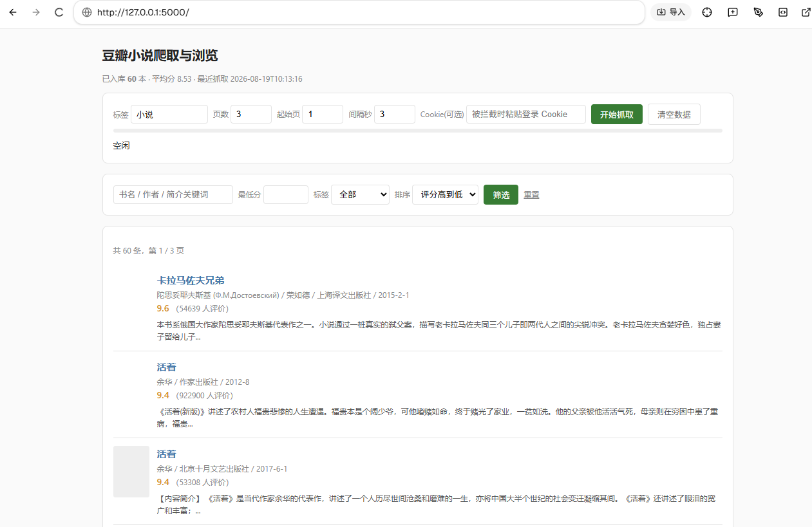Click the grey cover thumbnail of 活着
Viewport: 812px width, 527px height.
pyautogui.click(x=131, y=472)
